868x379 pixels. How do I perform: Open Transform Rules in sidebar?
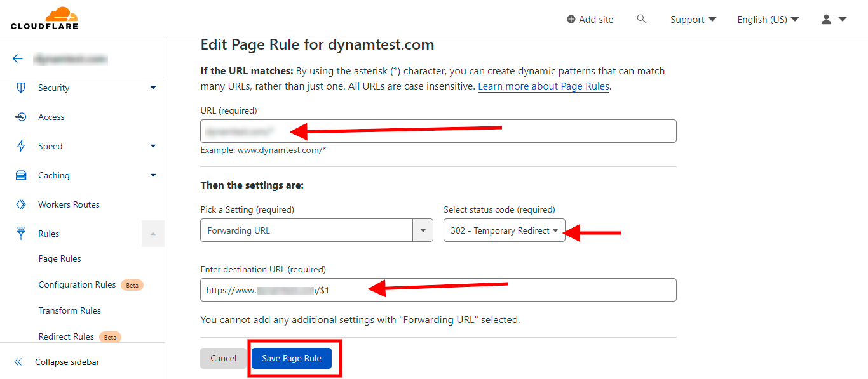(69, 310)
